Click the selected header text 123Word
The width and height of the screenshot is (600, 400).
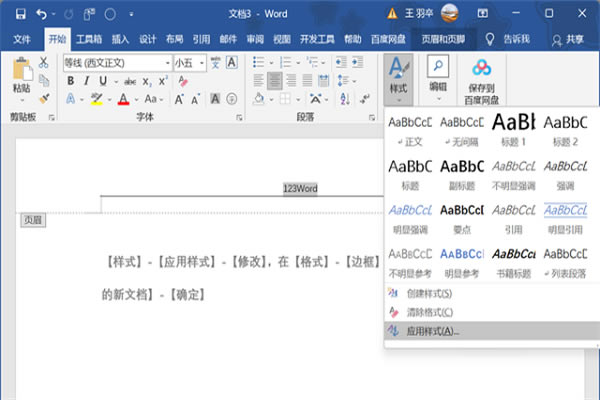pos(300,189)
